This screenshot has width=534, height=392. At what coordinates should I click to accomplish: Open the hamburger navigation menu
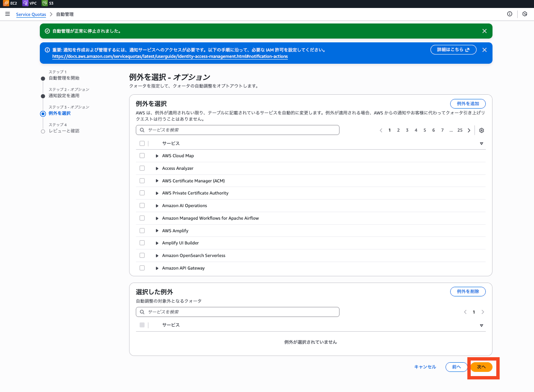tap(7, 14)
